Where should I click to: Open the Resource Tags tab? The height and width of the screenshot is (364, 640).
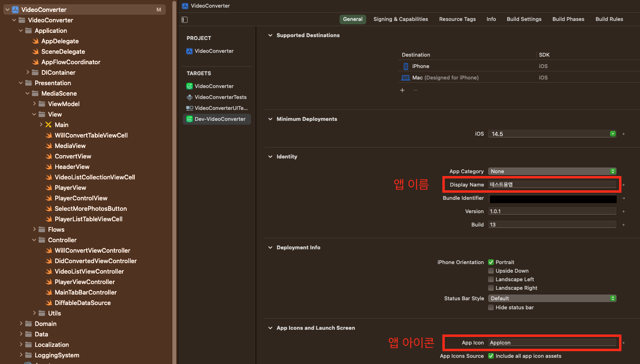457,20
